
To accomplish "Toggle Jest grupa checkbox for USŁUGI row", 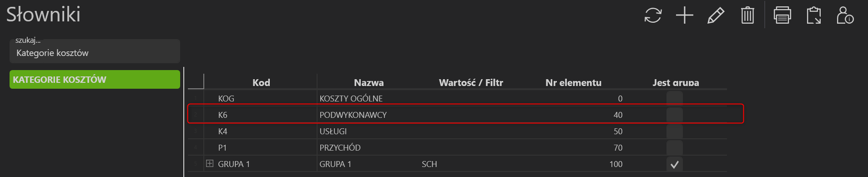I will pos(675,131).
